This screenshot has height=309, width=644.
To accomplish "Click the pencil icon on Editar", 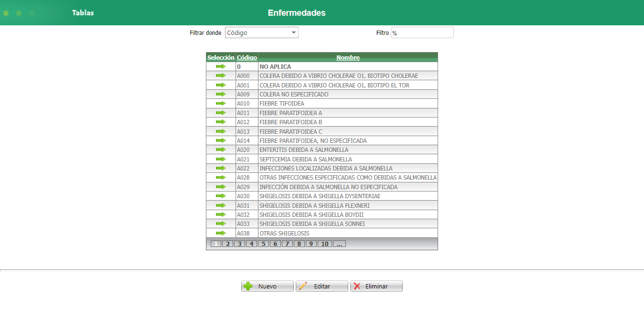I will 303,286.
